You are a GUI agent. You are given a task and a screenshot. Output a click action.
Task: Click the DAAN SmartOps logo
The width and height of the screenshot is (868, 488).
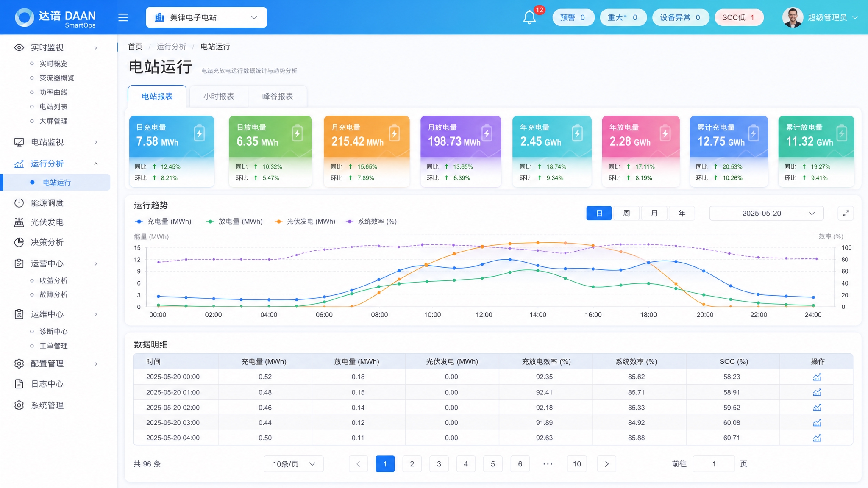tap(55, 18)
